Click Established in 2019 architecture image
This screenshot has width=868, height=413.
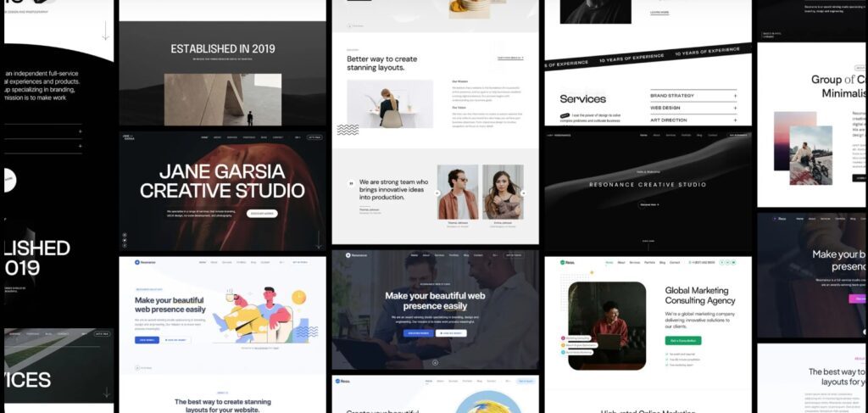click(x=223, y=100)
